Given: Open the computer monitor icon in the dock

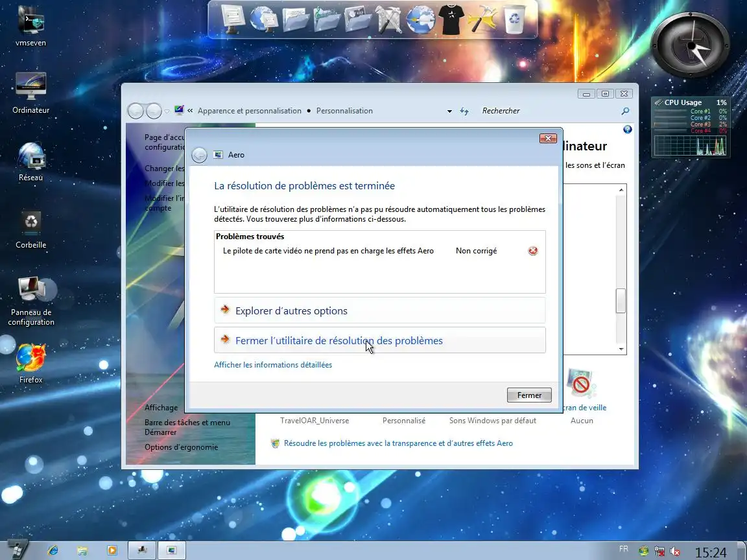Looking at the screenshot, I should click(x=233, y=19).
